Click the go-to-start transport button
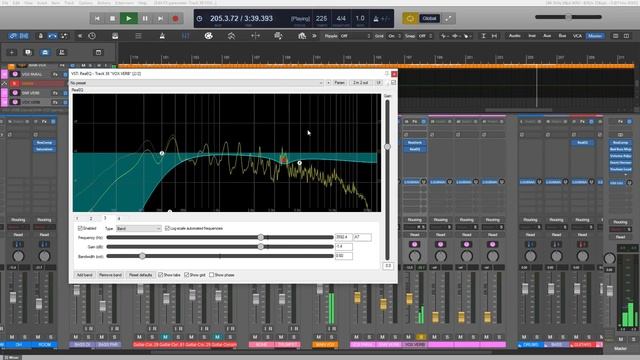This screenshot has height=360, width=640. (97, 18)
